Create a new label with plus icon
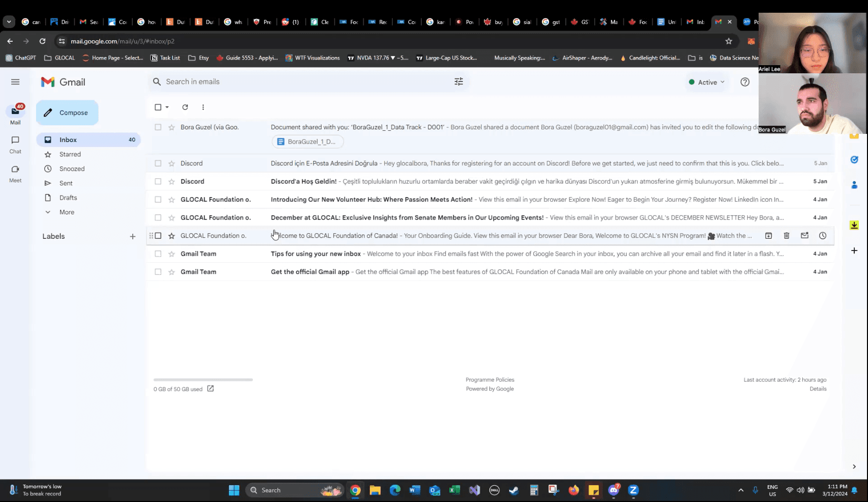 click(133, 236)
